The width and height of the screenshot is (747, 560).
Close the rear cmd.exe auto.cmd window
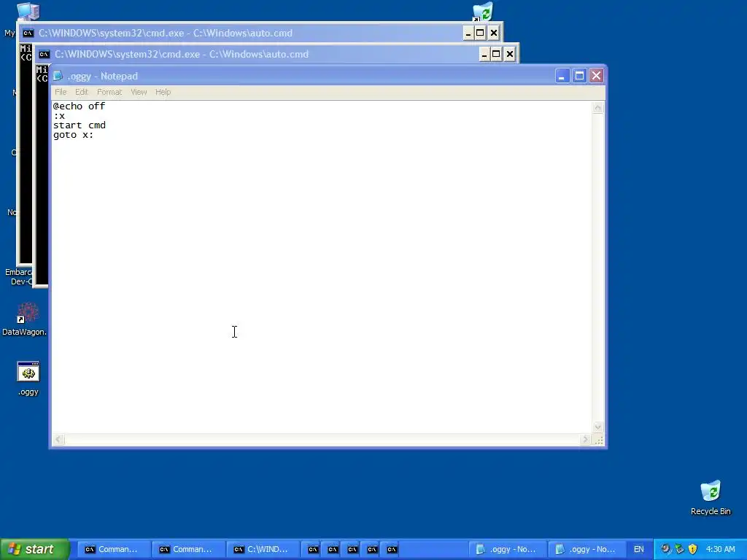tap(494, 33)
